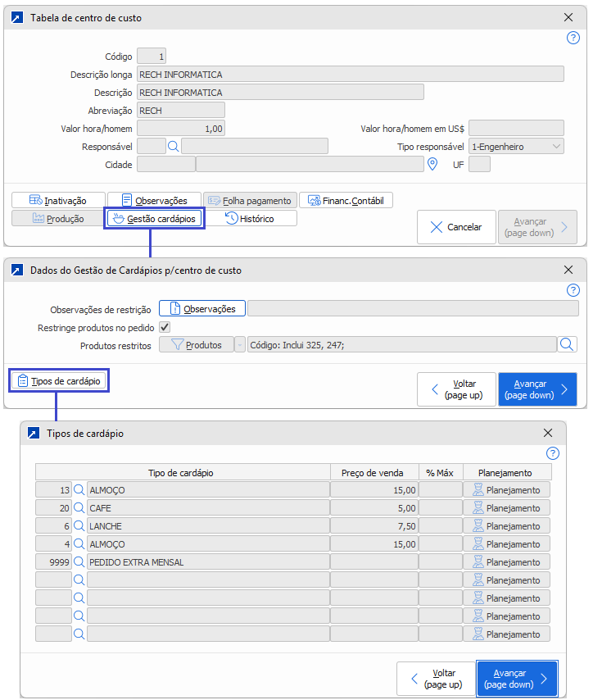Open the Inativação section
593x700 pixels.
(58, 200)
